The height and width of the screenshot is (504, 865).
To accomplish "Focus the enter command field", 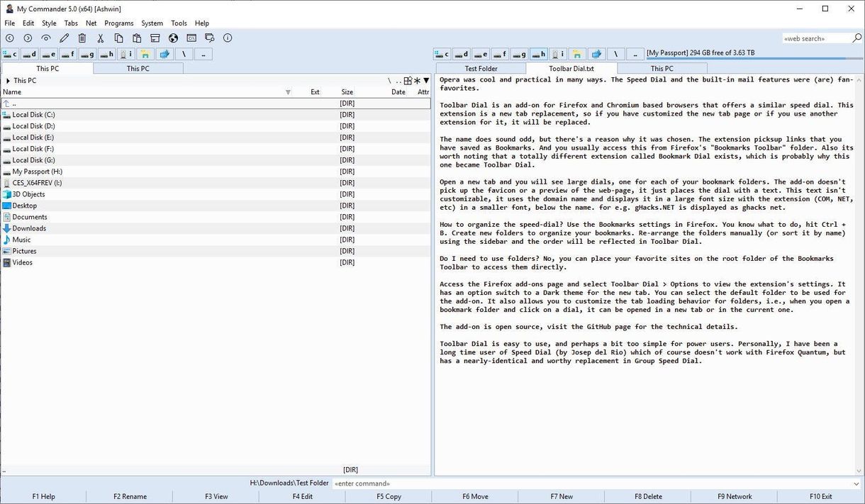I will 597,483.
